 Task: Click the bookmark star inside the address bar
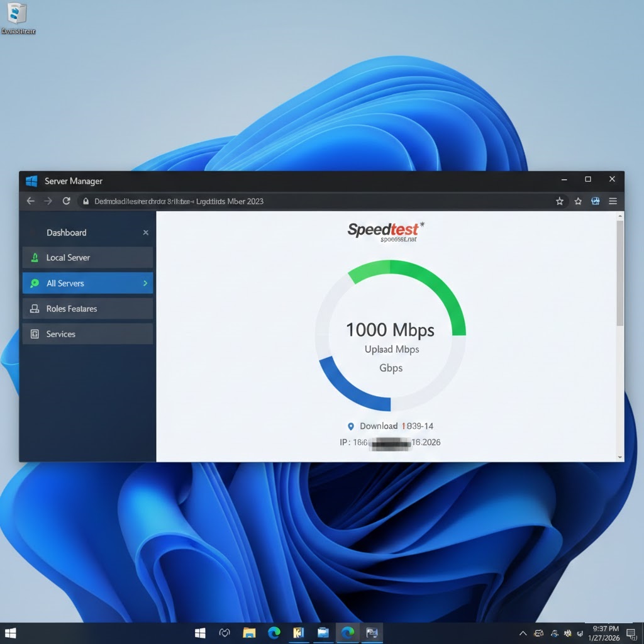pos(559,201)
